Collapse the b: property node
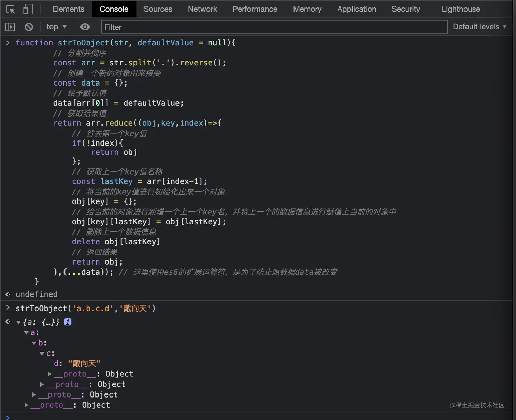 (34, 343)
